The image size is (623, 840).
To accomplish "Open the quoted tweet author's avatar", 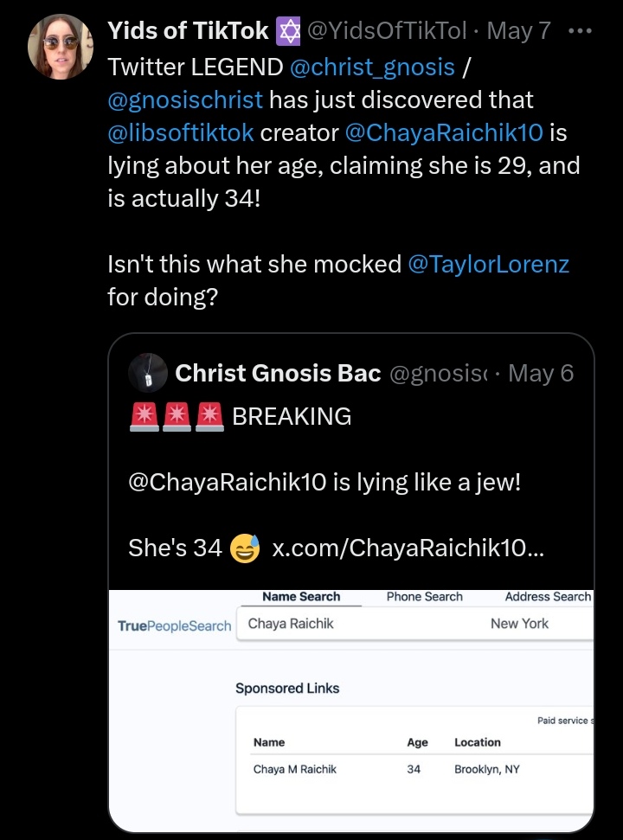I will click(148, 373).
